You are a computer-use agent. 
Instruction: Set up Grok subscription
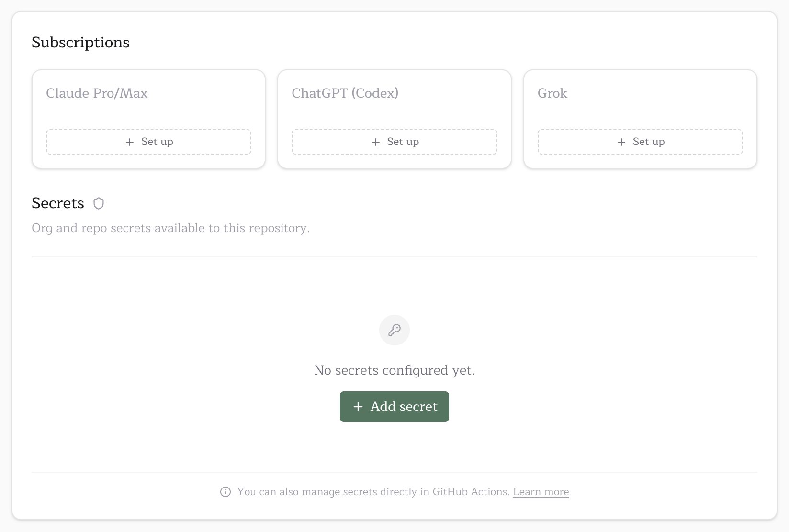point(640,142)
